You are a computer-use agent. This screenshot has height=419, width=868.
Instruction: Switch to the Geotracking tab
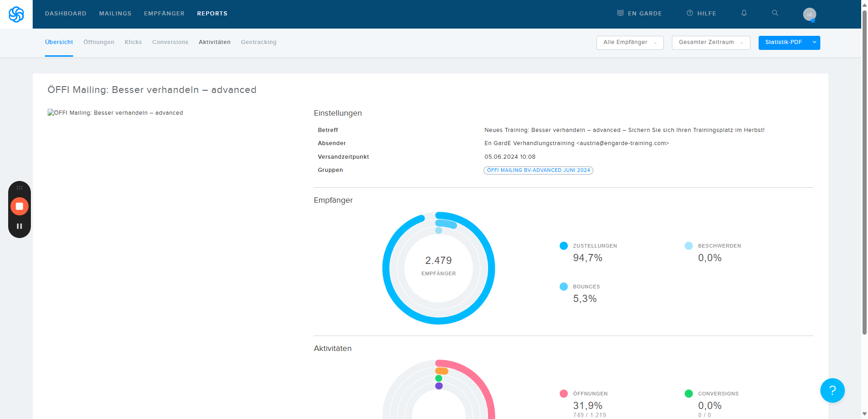259,42
